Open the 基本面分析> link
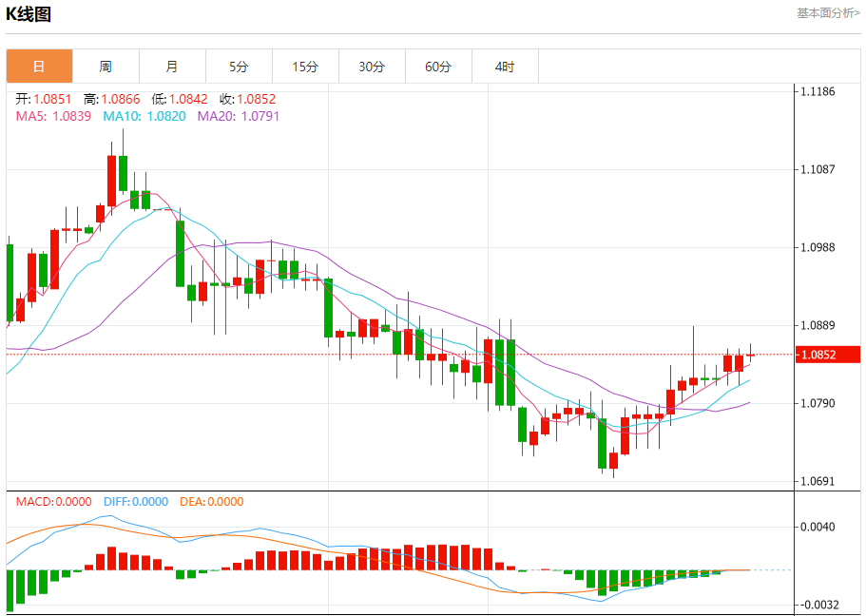 [828, 12]
